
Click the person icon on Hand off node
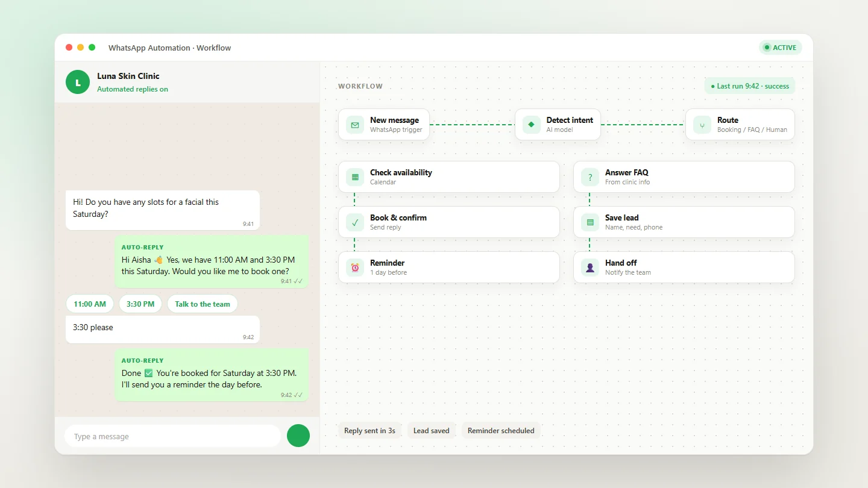(590, 267)
